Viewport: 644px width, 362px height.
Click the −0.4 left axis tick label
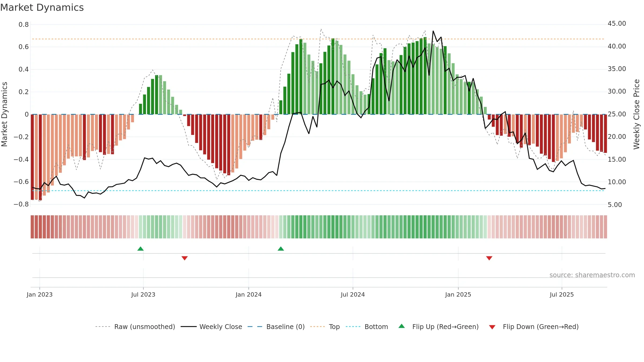coord(21,159)
